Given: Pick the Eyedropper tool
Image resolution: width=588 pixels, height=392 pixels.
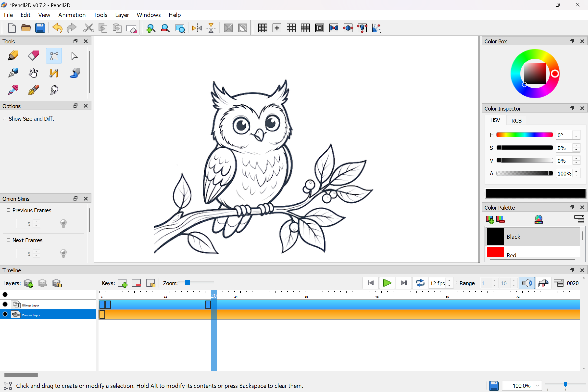Looking at the screenshot, I should click(x=13, y=90).
